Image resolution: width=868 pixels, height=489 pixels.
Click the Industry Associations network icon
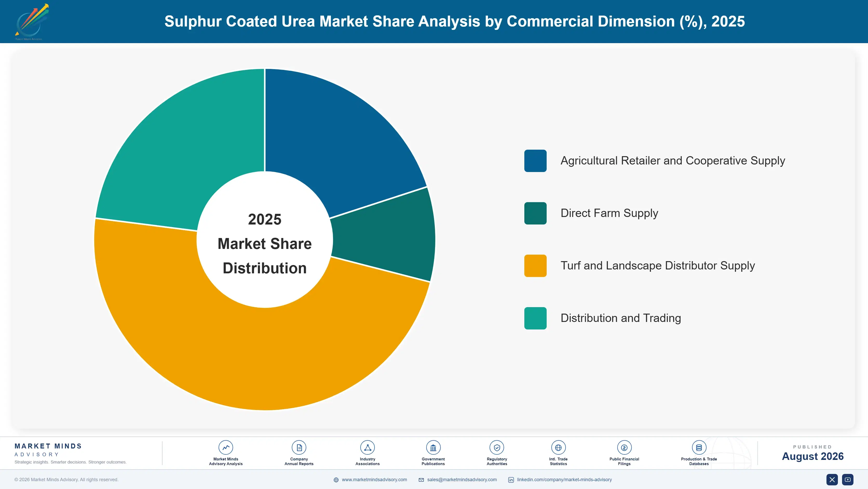pyautogui.click(x=367, y=447)
